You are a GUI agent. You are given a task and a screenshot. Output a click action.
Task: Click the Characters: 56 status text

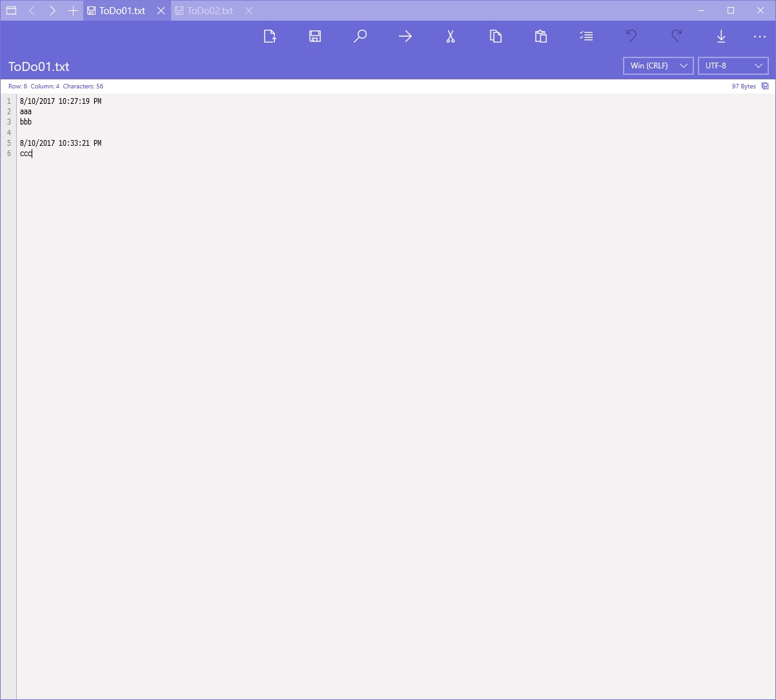tap(83, 86)
